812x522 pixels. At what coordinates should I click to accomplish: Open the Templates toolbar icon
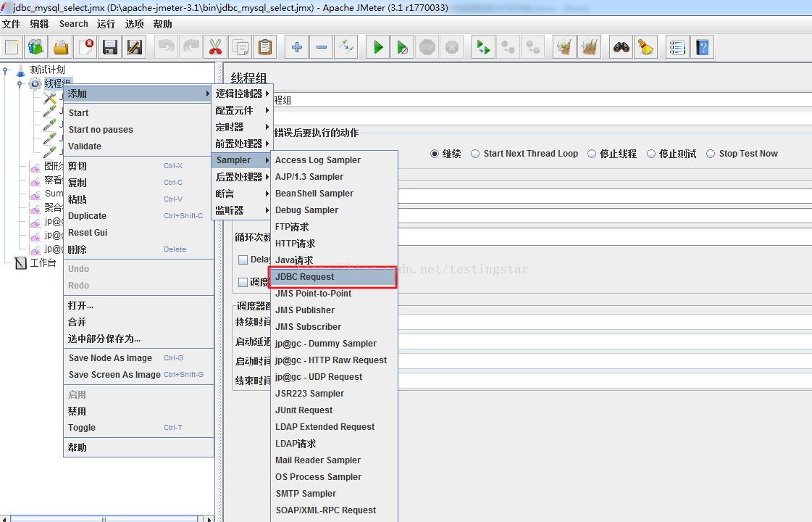(x=35, y=47)
